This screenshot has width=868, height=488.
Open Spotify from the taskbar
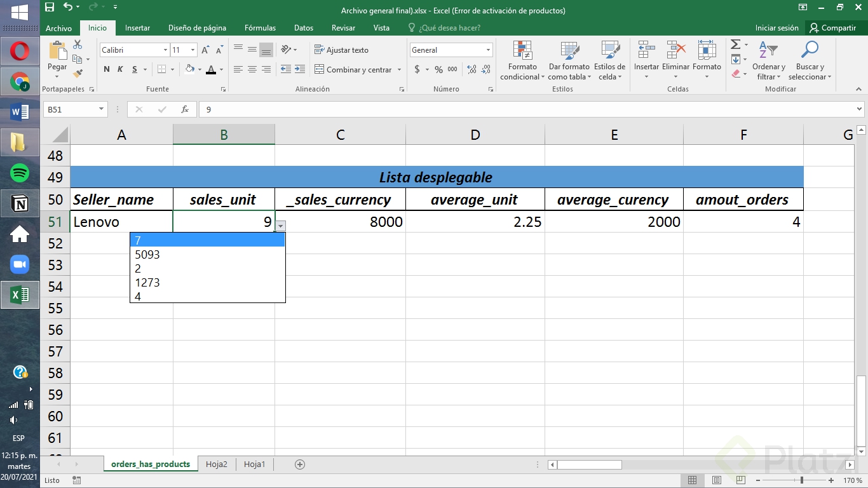click(20, 172)
